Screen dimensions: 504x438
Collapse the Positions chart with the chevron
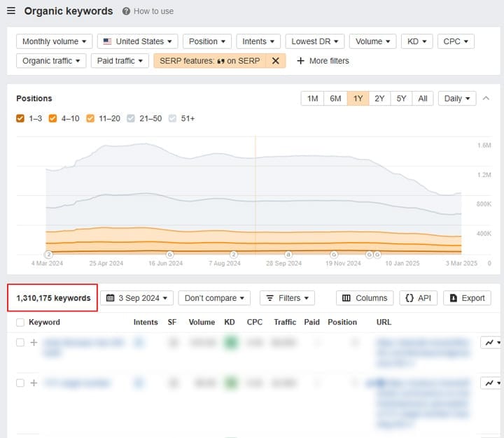(486, 99)
